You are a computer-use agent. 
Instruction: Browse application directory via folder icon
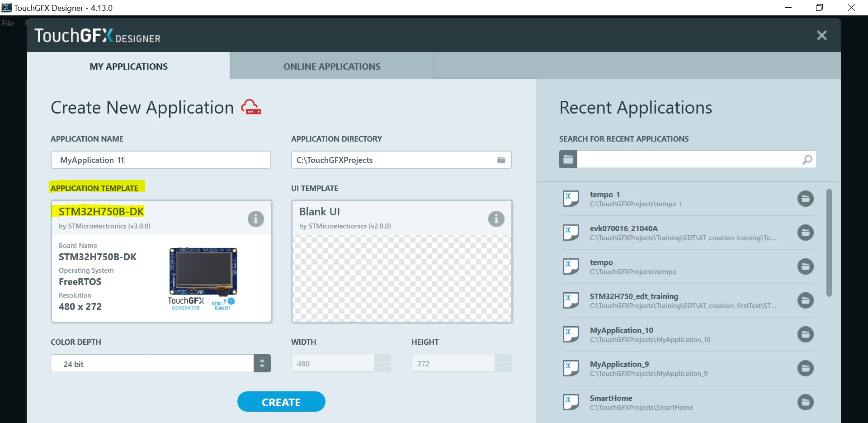coord(501,160)
